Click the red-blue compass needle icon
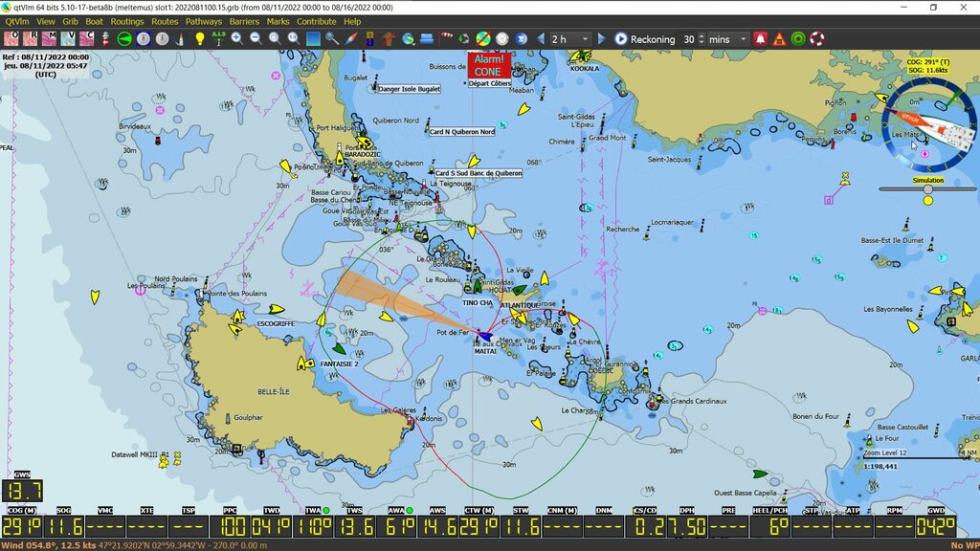 [x=351, y=38]
